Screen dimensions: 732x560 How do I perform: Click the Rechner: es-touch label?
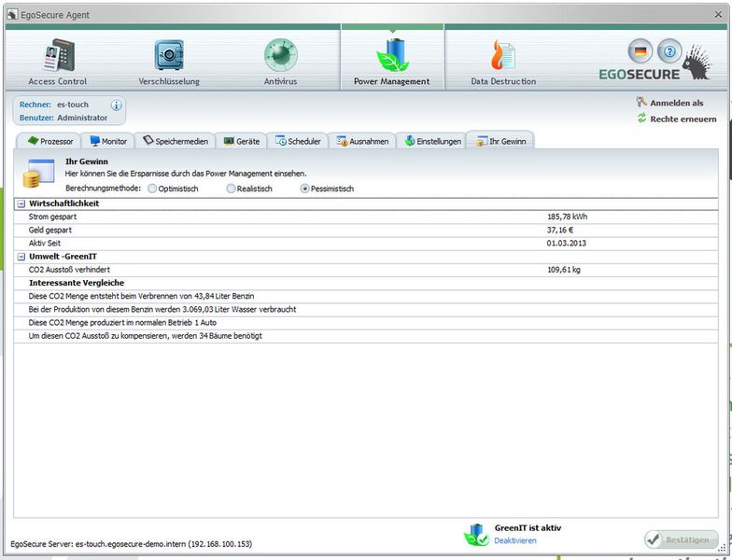point(54,105)
